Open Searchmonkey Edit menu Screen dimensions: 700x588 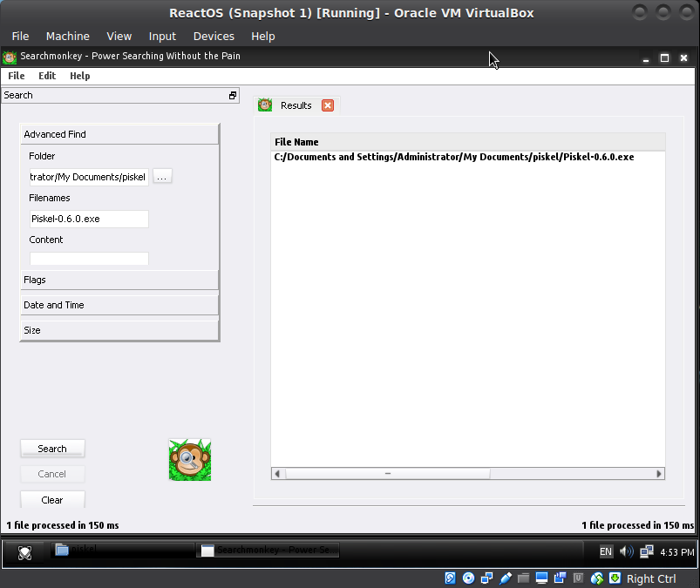pyautogui.click(x=47, y=76)
